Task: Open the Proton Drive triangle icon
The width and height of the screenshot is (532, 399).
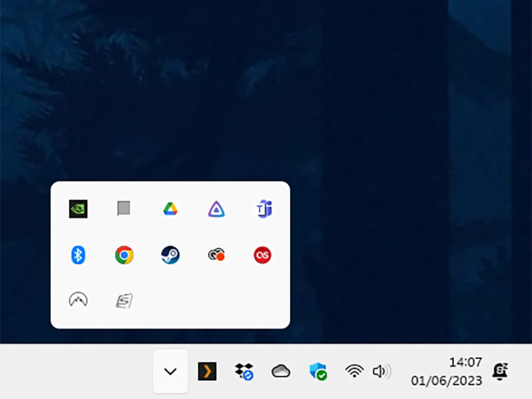Action: click(216, 209)
